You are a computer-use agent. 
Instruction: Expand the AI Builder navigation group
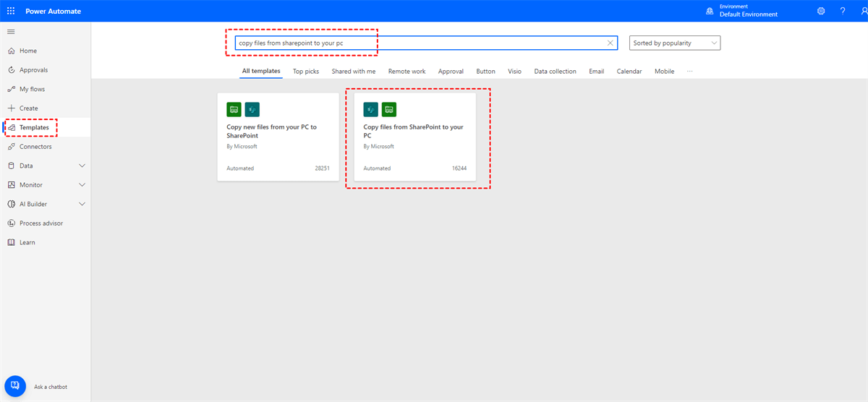pyautogui.click(x=82, y=204)
